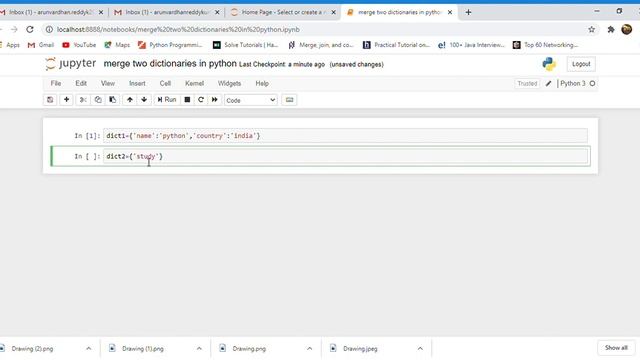Open the Chrome profile avatar
The image size is (640, 360).
pyautogui.click(x=627, y=29)
